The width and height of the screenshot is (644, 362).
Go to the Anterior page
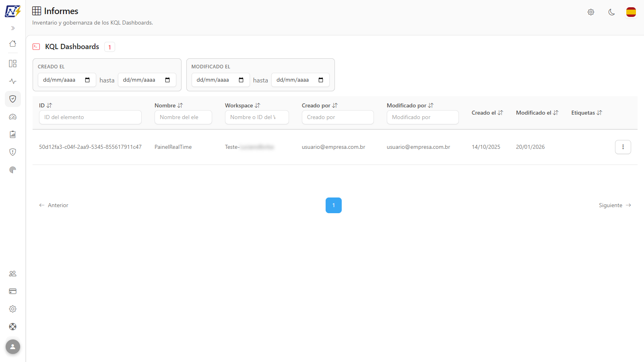pyautogui.click(x=54, y=205)
